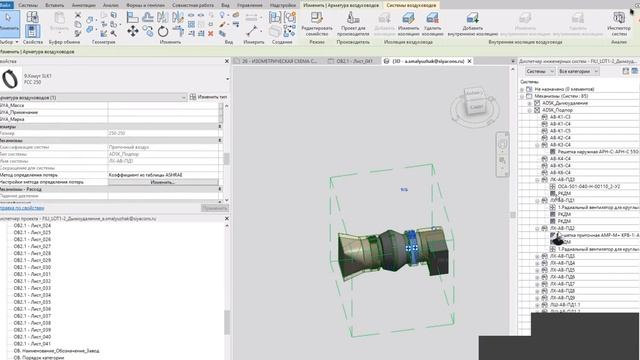Viewport: 640px width, 360px height.
Task: Collapse the ADSK_Подпор tree node
Action: (x=530, y=110)
